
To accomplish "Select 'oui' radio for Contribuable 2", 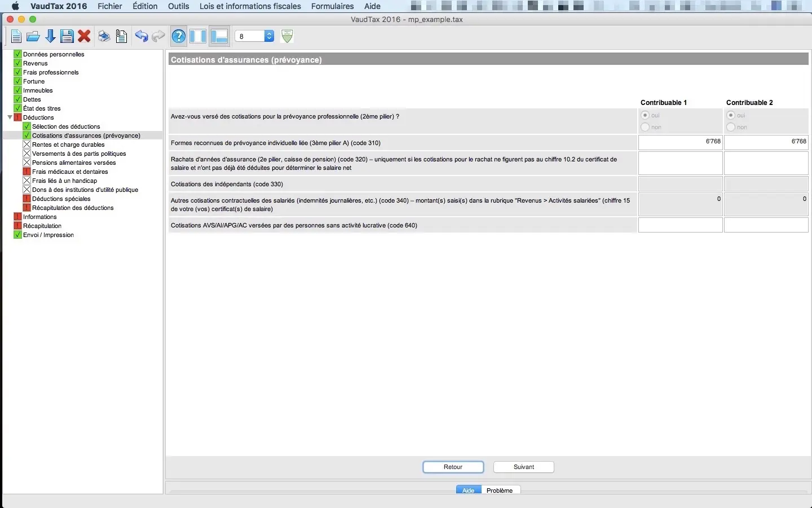I will click(731, 115).
